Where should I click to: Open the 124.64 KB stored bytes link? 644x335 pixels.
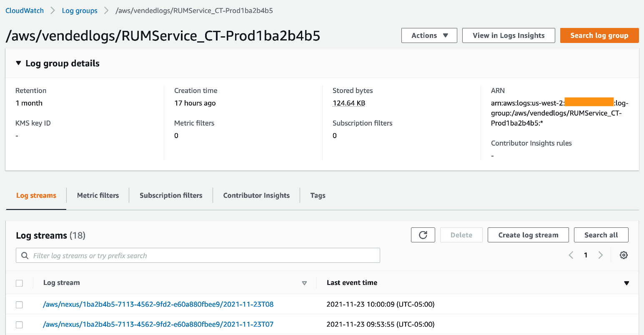click(349, 103)
